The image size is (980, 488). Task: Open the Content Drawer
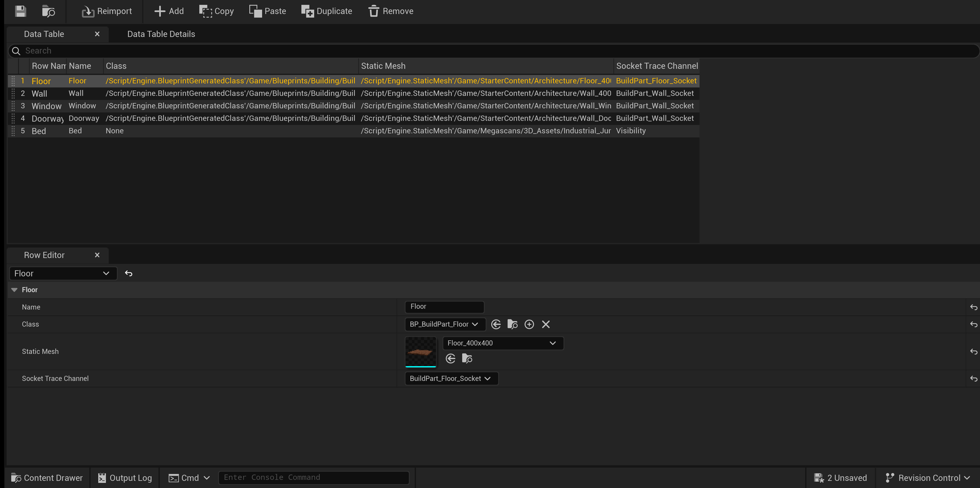coord(47,478)
